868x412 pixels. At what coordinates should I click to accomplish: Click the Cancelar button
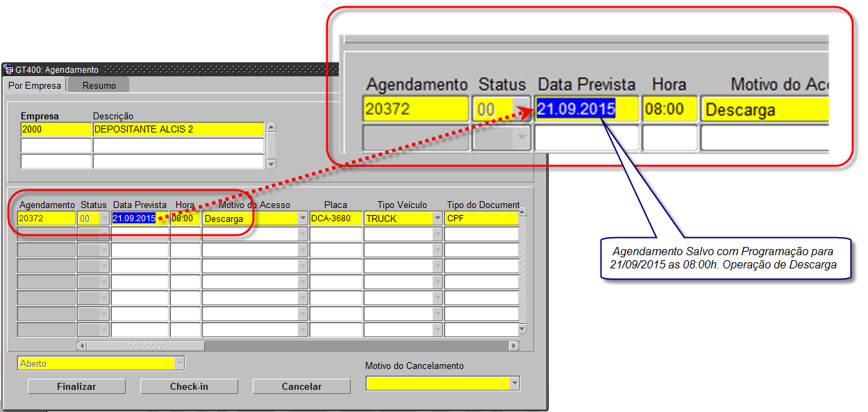click(301, 386)
